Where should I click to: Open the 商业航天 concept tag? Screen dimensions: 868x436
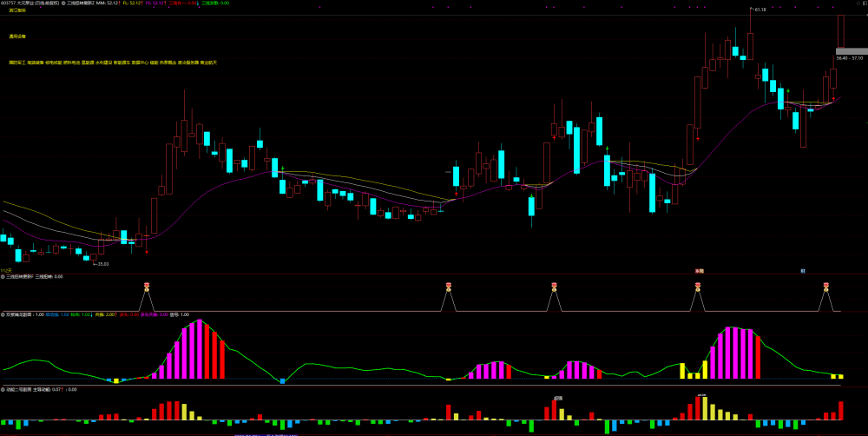pyautogui.click(x=208, y=63)
